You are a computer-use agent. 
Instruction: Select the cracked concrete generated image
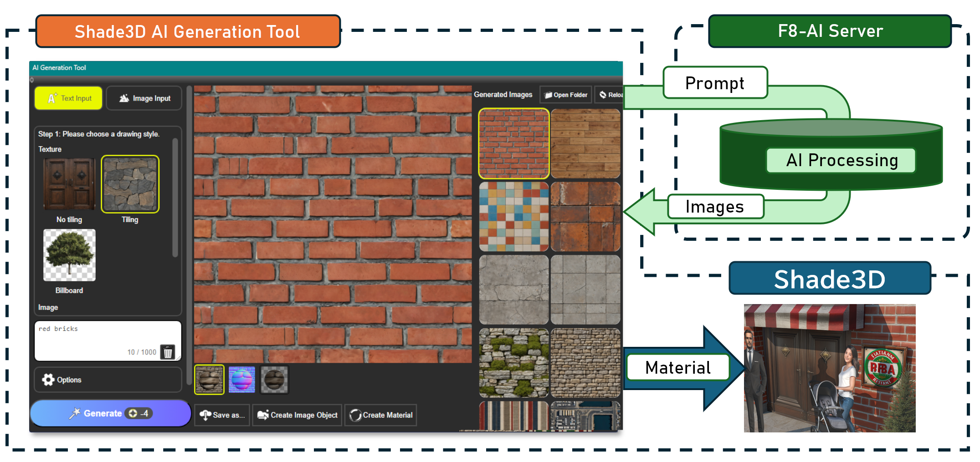pyautogui.click(x=513, y=289)
